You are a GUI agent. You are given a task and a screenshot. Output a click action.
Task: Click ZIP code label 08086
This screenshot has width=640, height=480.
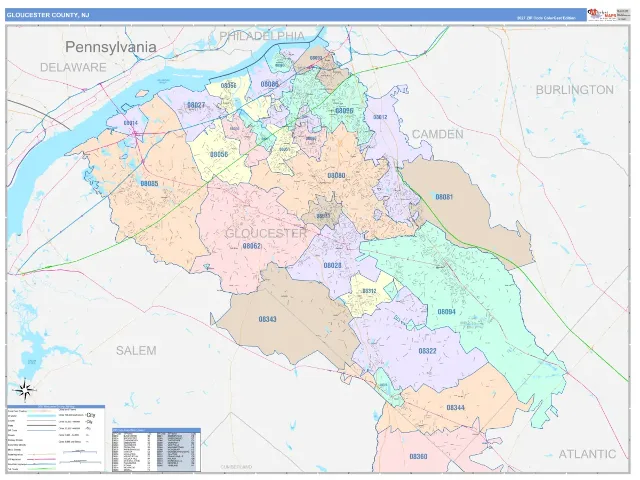point(270,84)
